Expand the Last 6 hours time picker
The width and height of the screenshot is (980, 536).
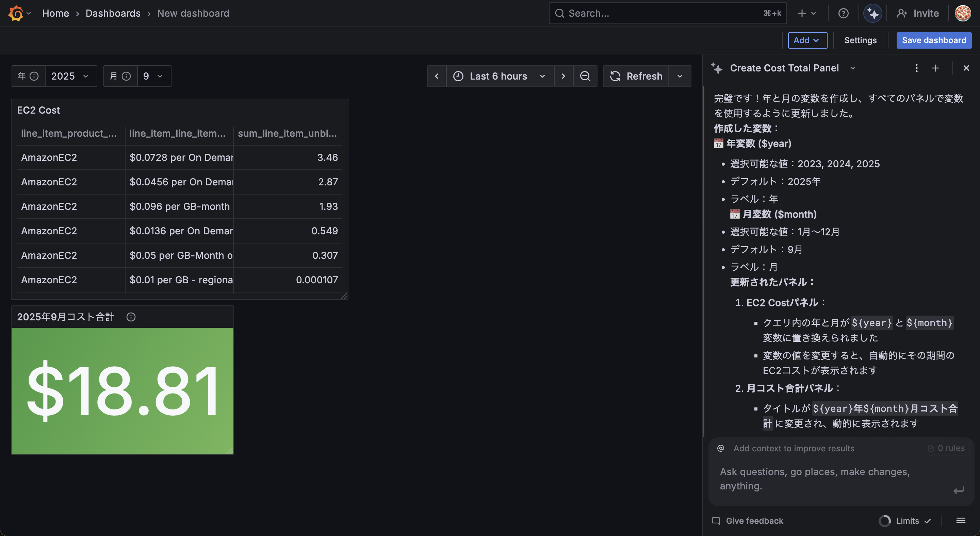pos(499,76)
